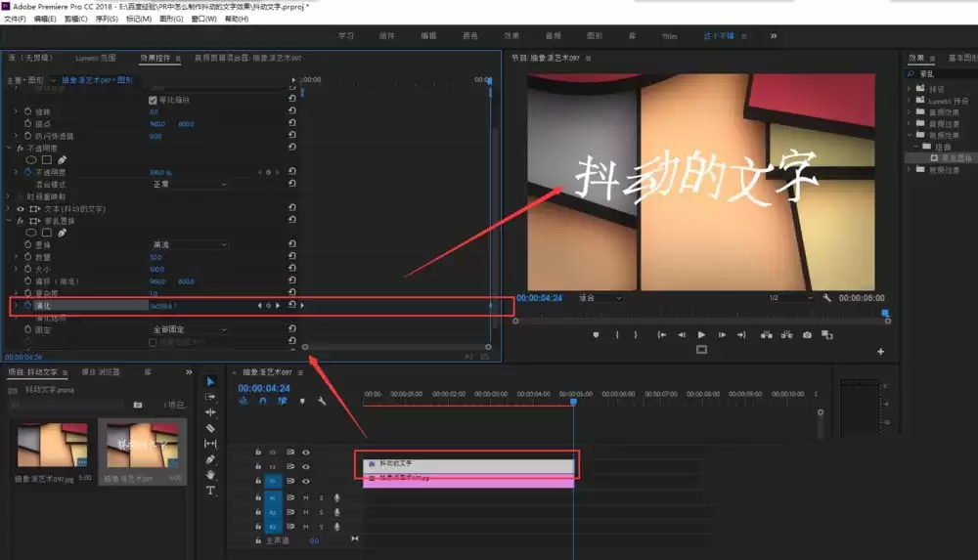Viewport: 978px width, 560px height.
Task: Select the Razor tool
Action: click(x=210, y=428)
